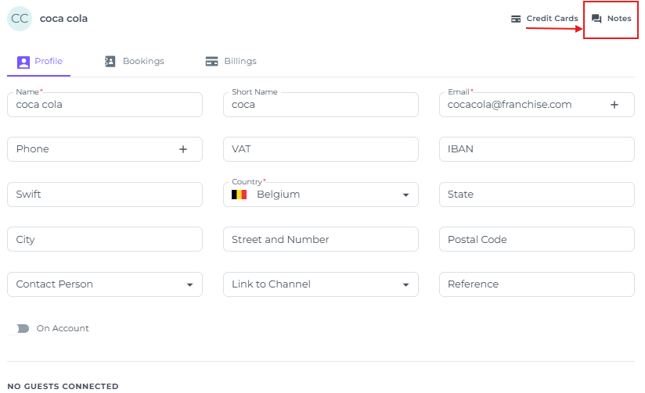
Task: Add another email with plus icon
Action: coord(614,105)
